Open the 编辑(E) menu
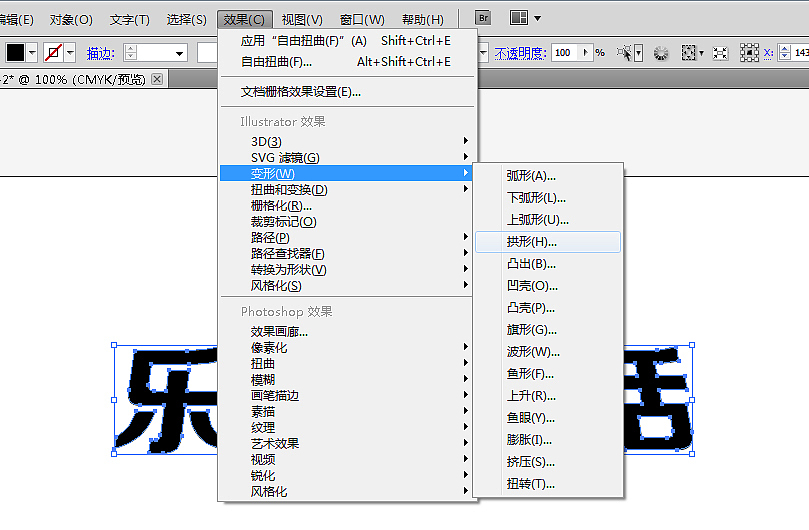This screenshot has height=530, width=809. coord(17,20)
